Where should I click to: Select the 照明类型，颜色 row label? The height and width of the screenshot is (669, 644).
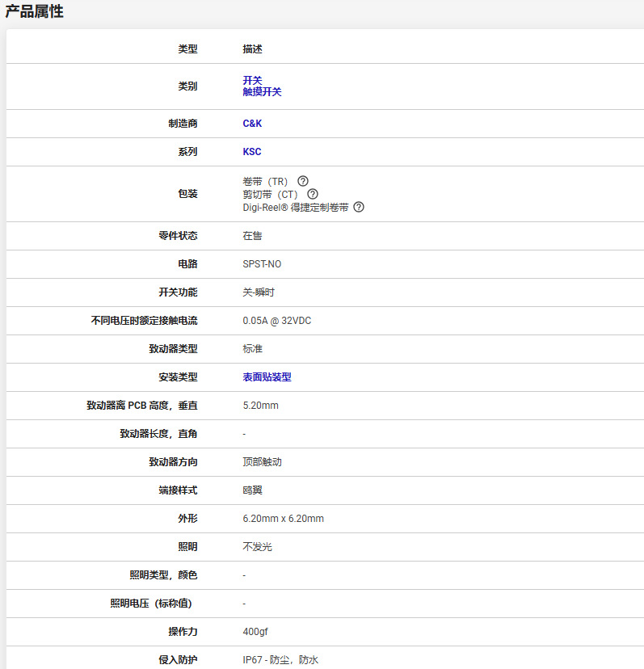[163, 575]
